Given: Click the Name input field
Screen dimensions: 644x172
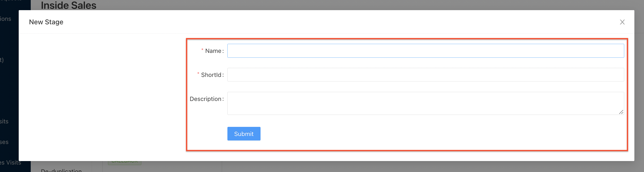Looking at the screenshot, I should pos(425,51).
